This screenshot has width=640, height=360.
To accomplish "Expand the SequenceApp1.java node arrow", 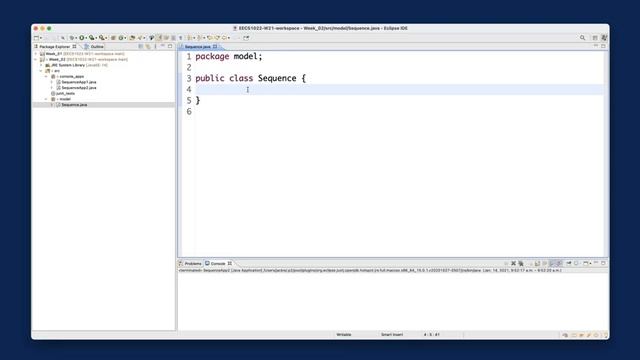I will [52, 82].
